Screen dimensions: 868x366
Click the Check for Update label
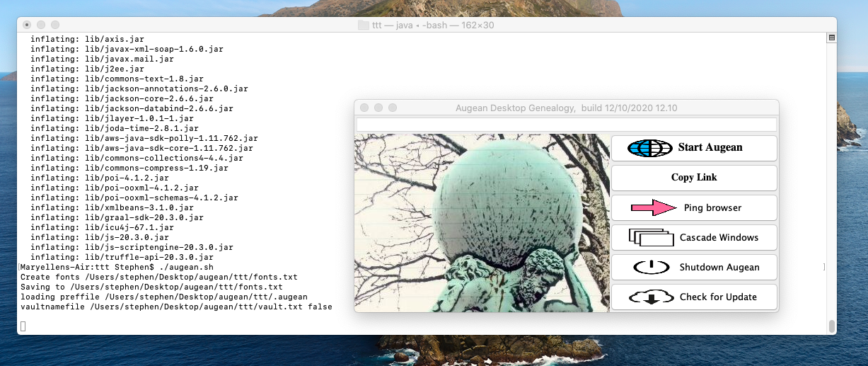tap(718, 297)
